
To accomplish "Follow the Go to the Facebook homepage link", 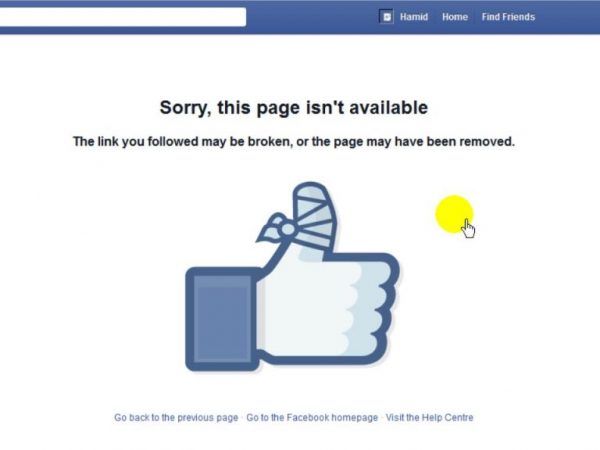I will click(312, 417).
